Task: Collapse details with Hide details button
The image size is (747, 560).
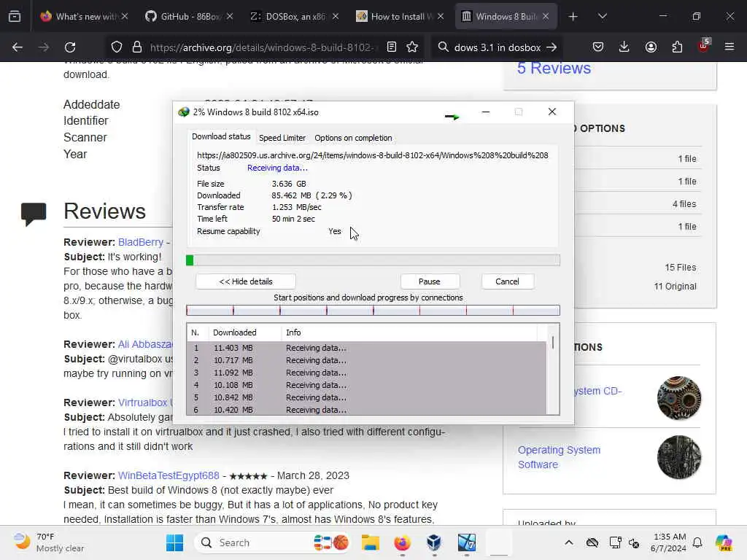Action: (246, 281)
